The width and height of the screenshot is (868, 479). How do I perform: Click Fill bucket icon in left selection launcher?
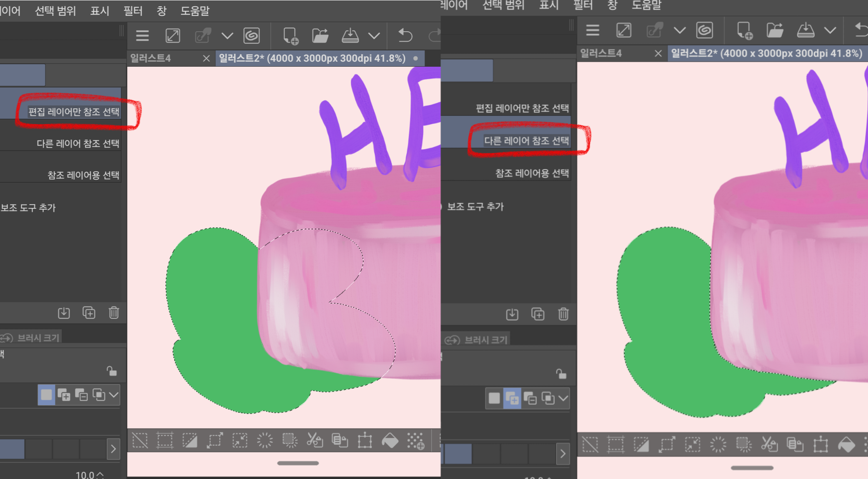coord(390,441)
